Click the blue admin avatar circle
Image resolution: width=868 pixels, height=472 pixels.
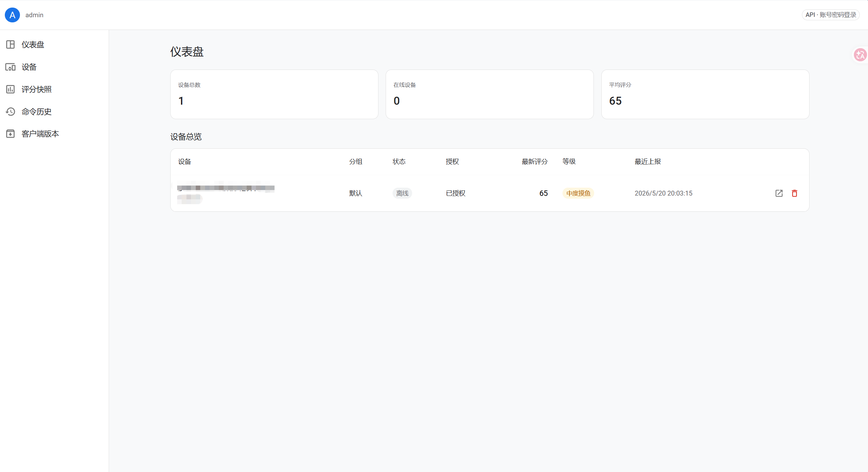[12, 15]
